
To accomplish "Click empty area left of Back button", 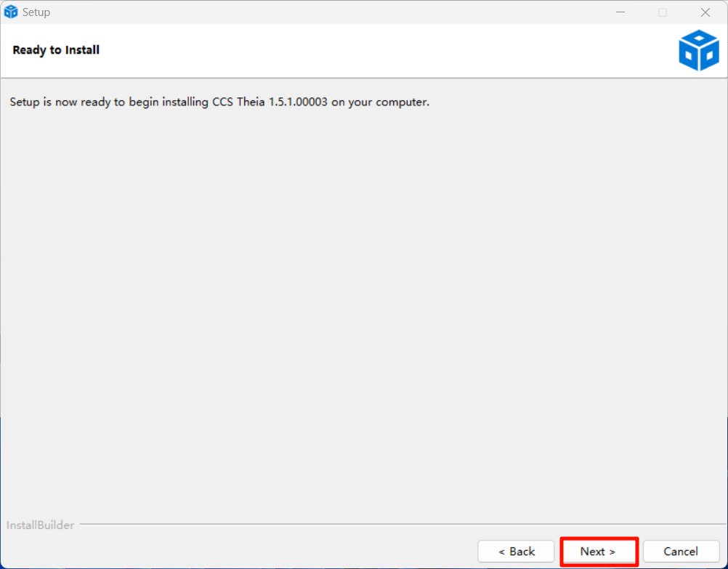I will coord(254,552).
